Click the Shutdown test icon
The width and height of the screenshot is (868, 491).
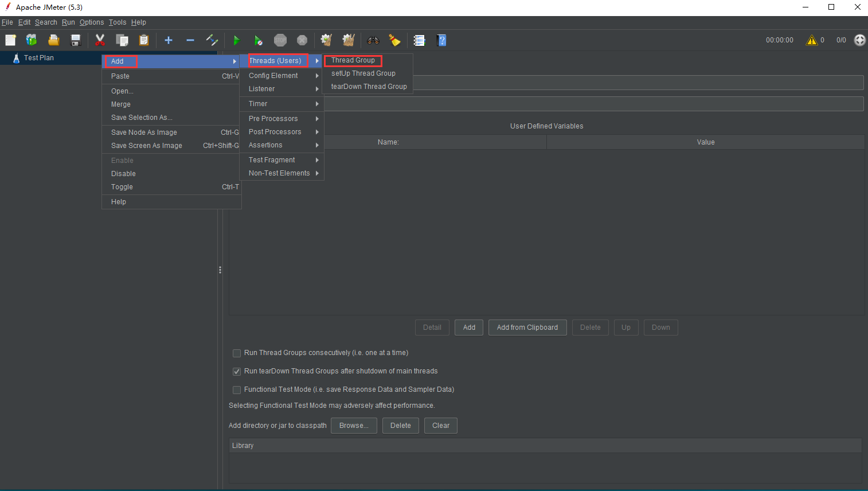tap(302, 40)
